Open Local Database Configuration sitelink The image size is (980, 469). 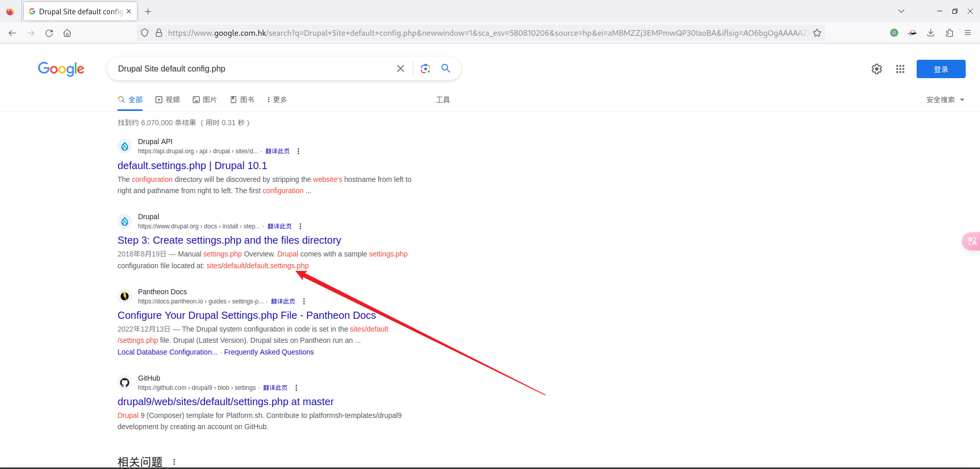[x=168, y=352]
